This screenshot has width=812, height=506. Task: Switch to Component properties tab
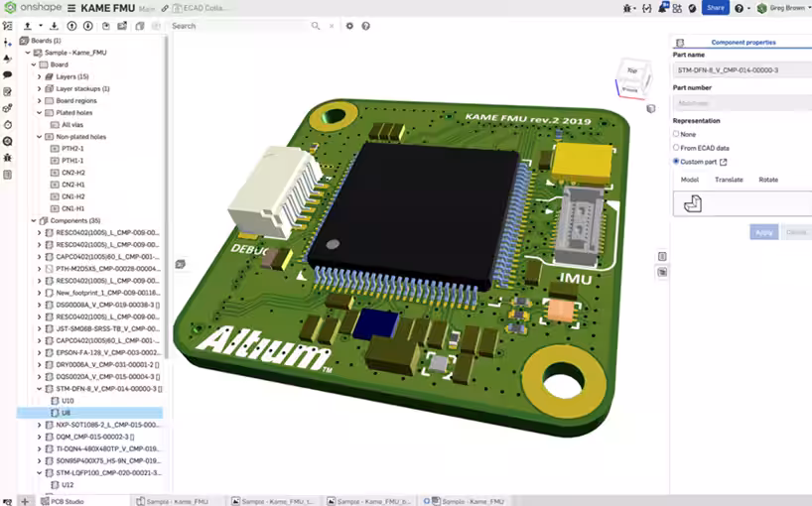pyautogui.click(x=744, y=43)
